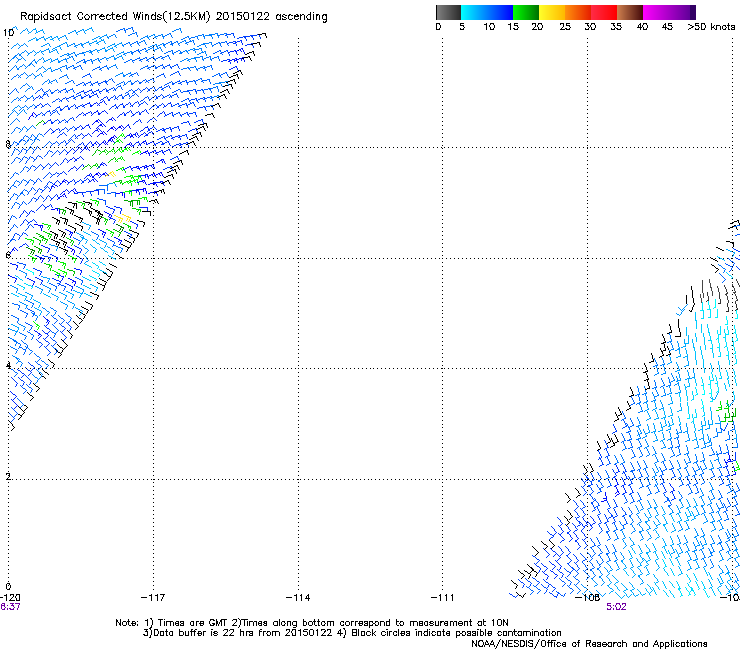The image size is (740, 650).
Task: Click the purple '6:37' swath time label
Action: 10,607
